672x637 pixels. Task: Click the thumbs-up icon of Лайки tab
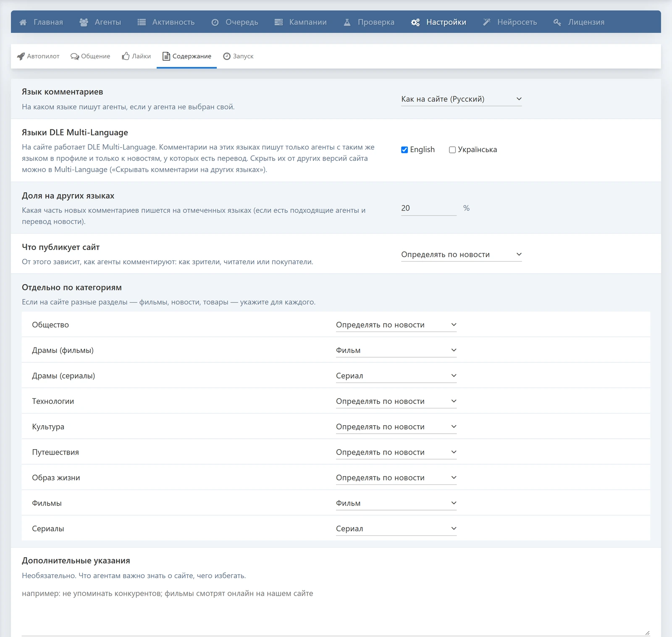(x=126, y=56)
